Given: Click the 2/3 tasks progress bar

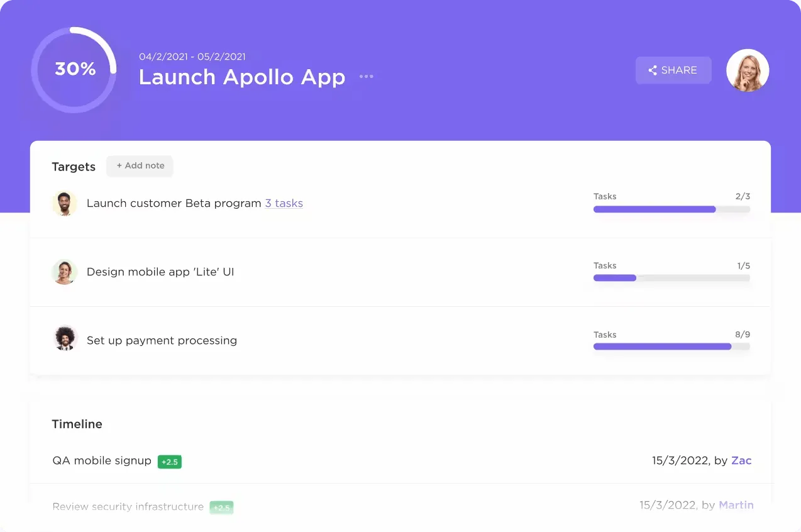Looking at the screenshot, I should 671,209.
